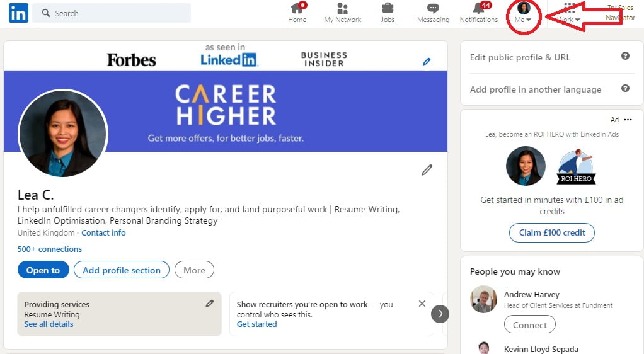Click the More button
Screen dimensions: 644x354
click(194, 270)
